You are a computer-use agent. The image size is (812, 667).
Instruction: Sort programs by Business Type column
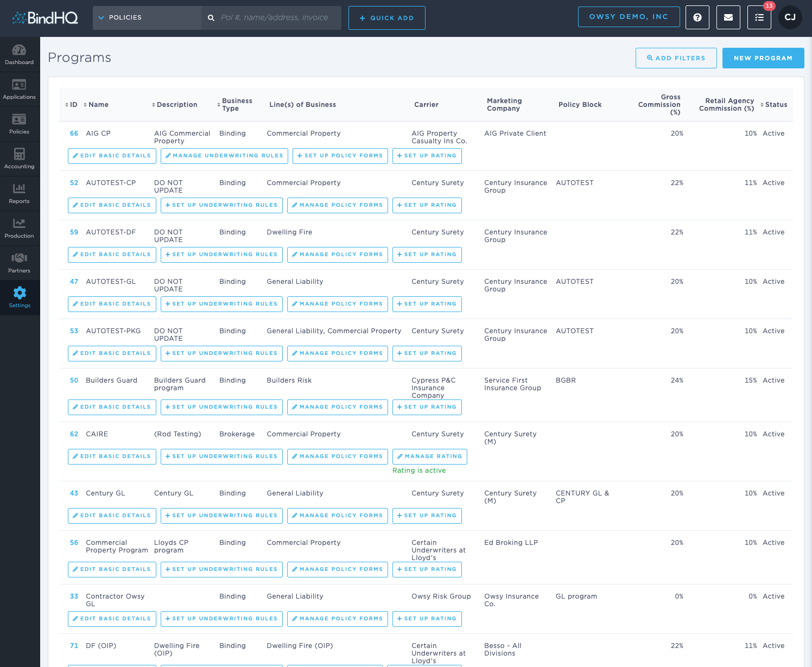[234, 105]
